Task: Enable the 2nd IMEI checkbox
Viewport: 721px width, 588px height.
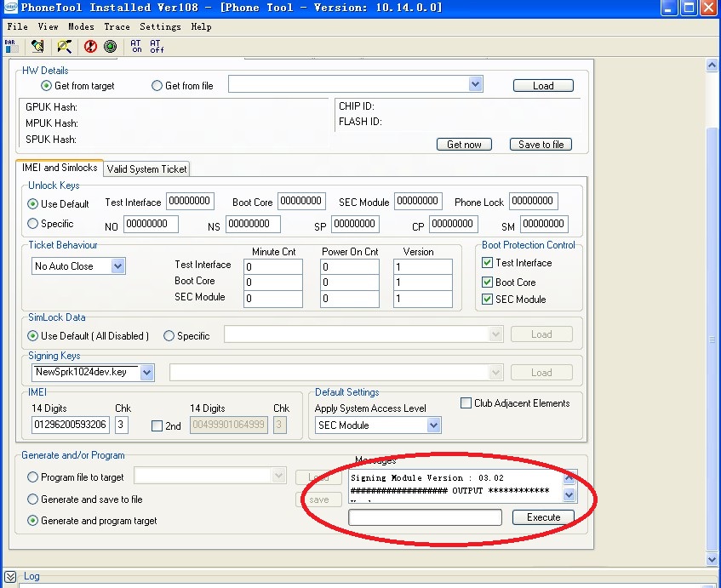Action: [157, 425]
